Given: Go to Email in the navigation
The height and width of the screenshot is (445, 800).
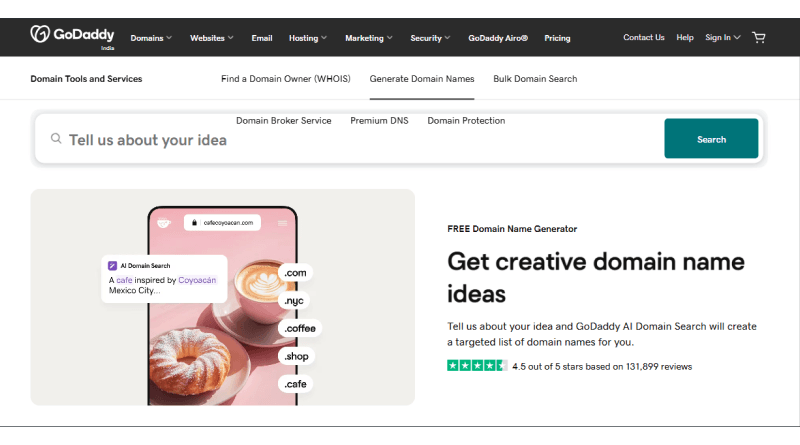Looking at the screenshot, I should [x=262, y=38].
